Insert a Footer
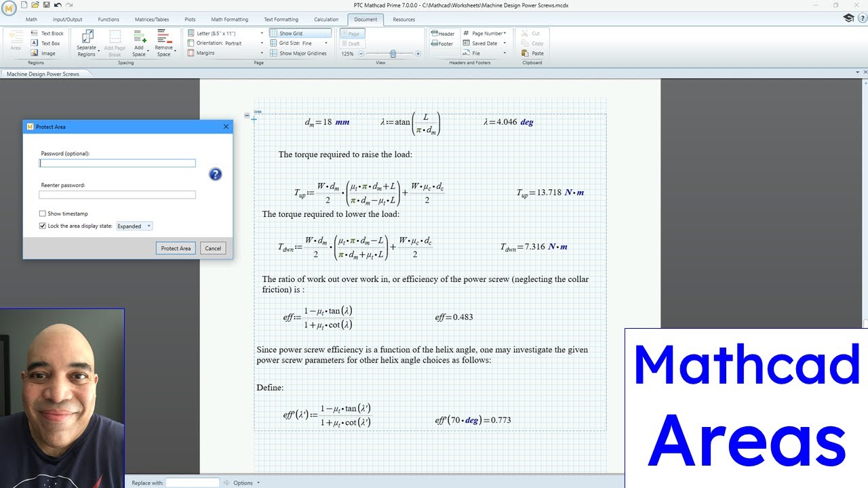868x488 pixels. tap(441, 43)
